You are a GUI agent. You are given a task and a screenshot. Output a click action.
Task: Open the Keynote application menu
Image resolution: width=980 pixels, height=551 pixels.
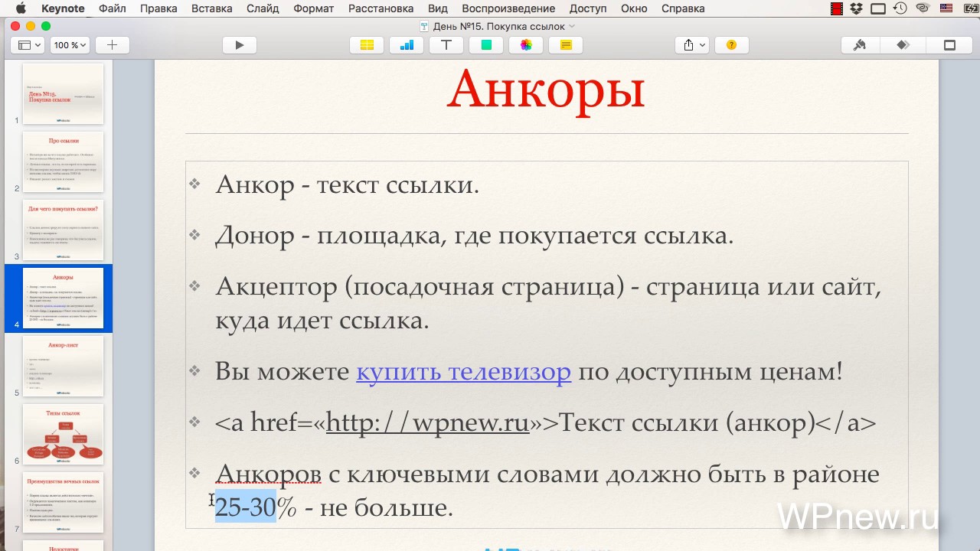click(x=63, y=8)
